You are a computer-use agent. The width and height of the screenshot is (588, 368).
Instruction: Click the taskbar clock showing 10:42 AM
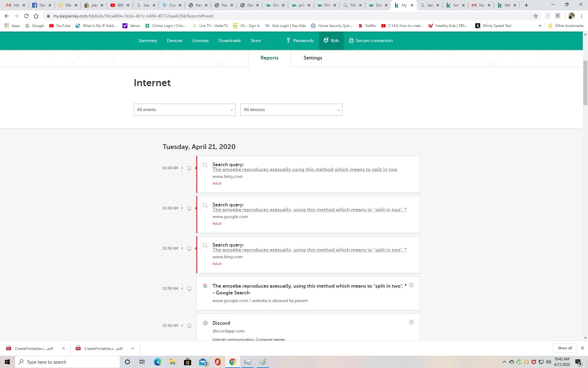[x=562, y=362]
